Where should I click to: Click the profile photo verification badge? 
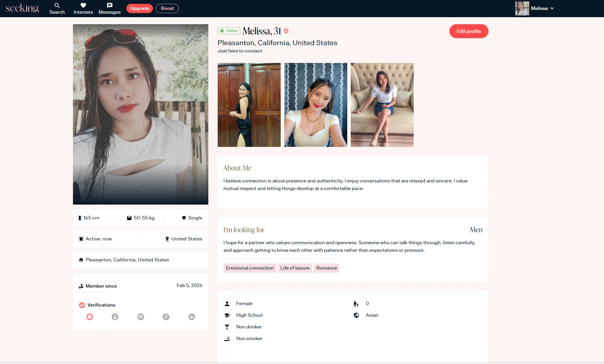pos(115,317)
